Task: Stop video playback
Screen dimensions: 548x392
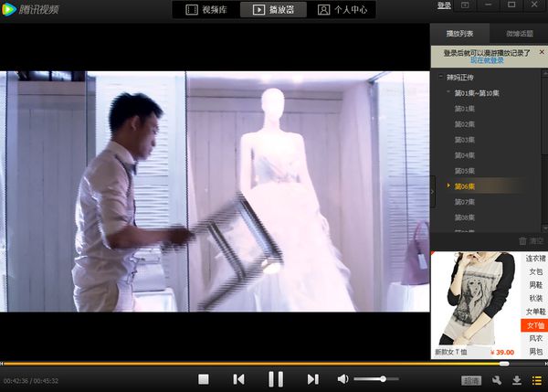Action: click(x=204, y=379)
